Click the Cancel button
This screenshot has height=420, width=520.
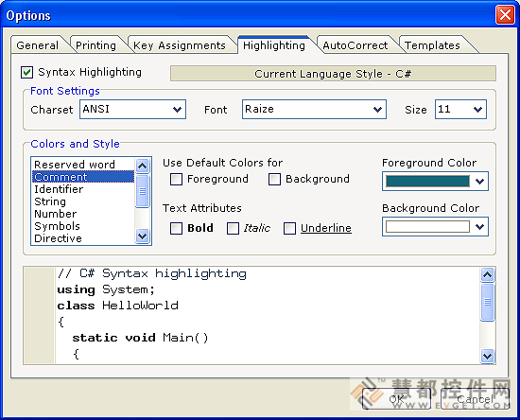pos(475,398)
